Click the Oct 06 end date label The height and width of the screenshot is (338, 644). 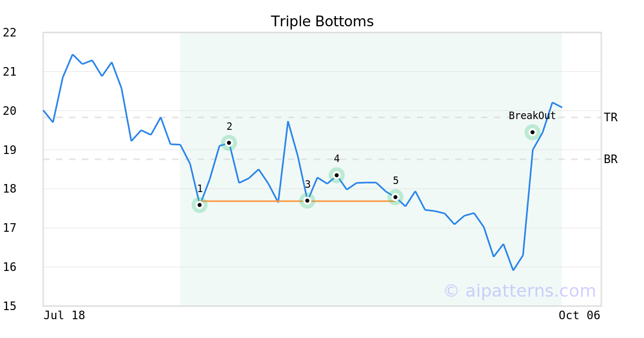(x=579, y=315)
